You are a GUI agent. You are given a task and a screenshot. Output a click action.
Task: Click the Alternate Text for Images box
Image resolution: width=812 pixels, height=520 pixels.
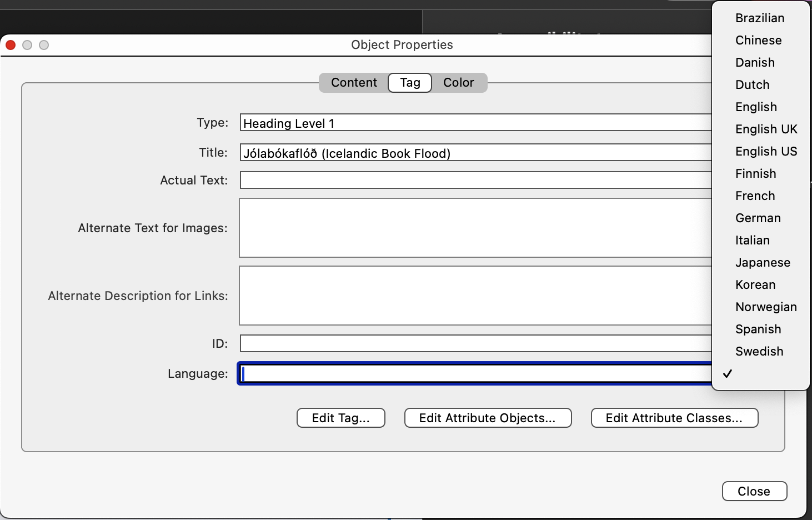coord(444,228)
